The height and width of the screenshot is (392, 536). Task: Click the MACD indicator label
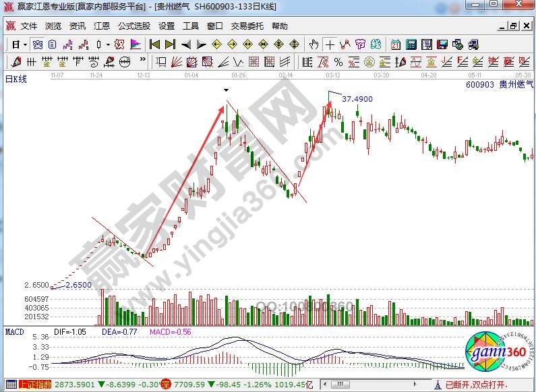pyautogui.click(x=13, y=331)
